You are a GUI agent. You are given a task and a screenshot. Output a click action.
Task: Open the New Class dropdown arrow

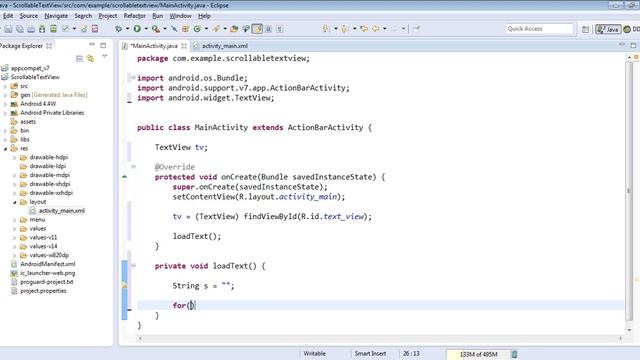[206, 29]
